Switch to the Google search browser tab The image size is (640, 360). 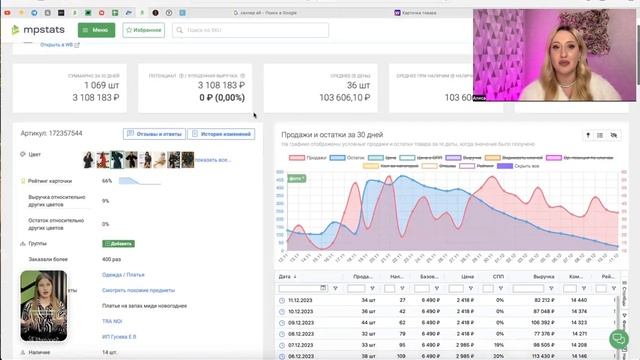[265, 13]
